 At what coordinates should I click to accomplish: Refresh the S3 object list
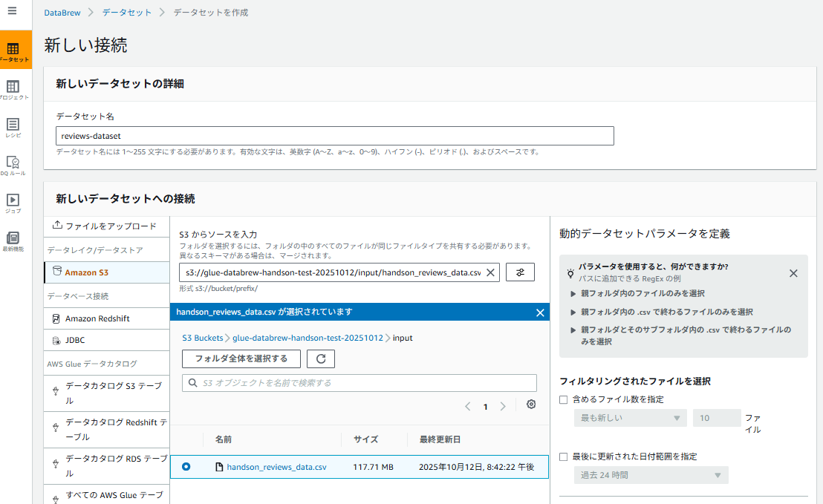click(321, 359)
